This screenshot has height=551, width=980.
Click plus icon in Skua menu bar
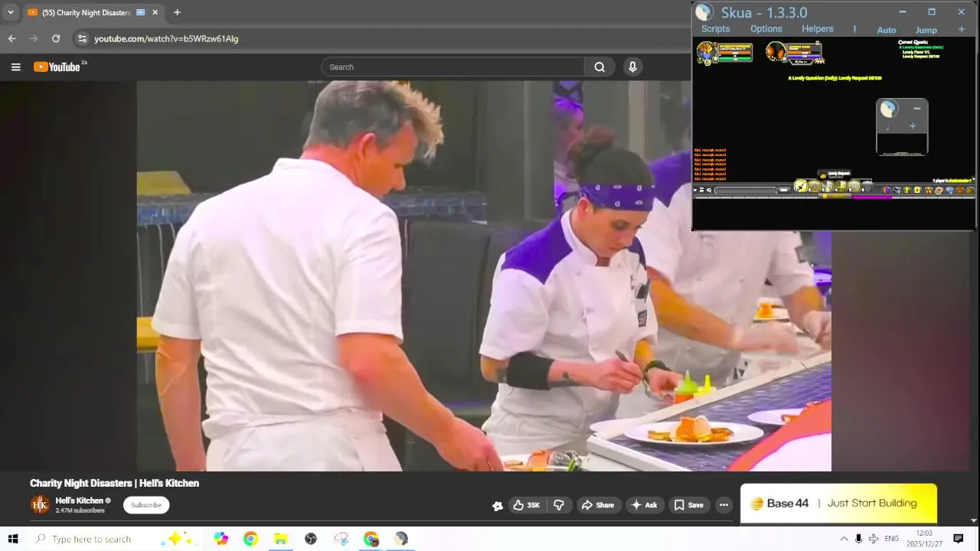tap(961, 29)
